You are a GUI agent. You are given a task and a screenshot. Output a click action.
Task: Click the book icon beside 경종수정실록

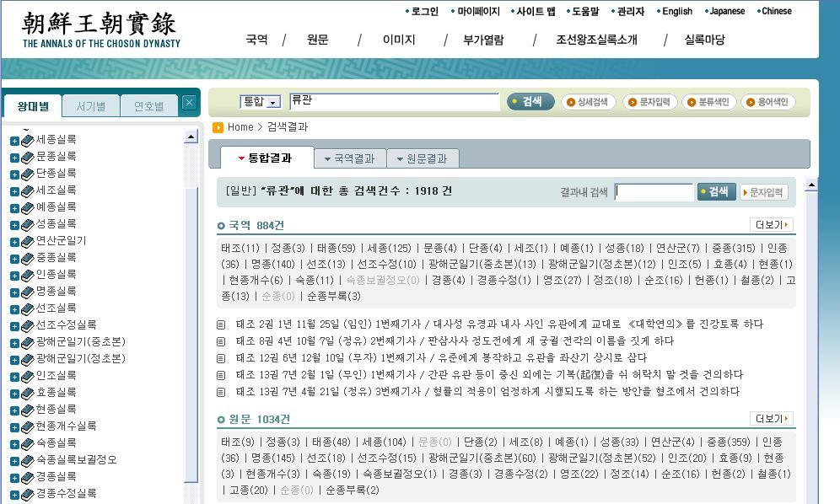coord(27,496)
